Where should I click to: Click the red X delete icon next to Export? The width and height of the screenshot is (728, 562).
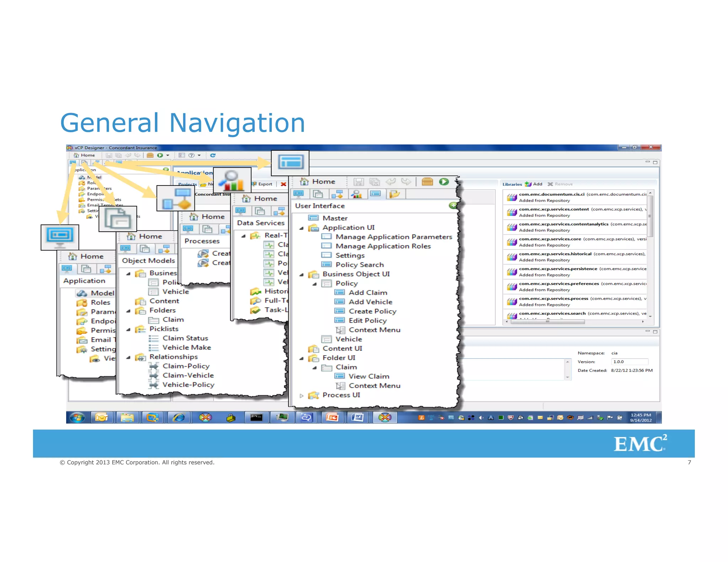click(x=283, y=184)
